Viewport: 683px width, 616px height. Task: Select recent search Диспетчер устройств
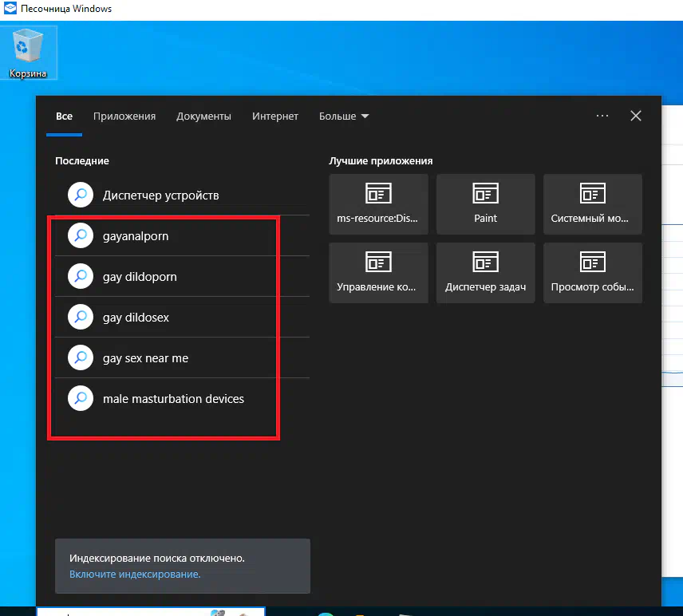pos(182,195)
